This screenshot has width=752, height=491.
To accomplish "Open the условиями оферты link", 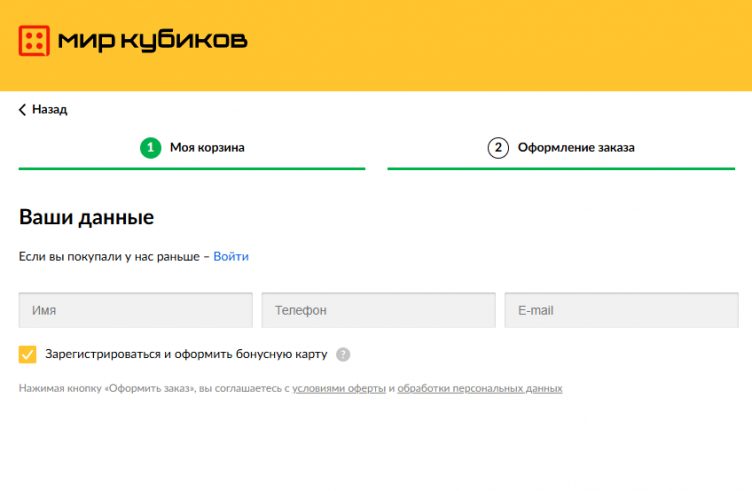I will [339, 388].
